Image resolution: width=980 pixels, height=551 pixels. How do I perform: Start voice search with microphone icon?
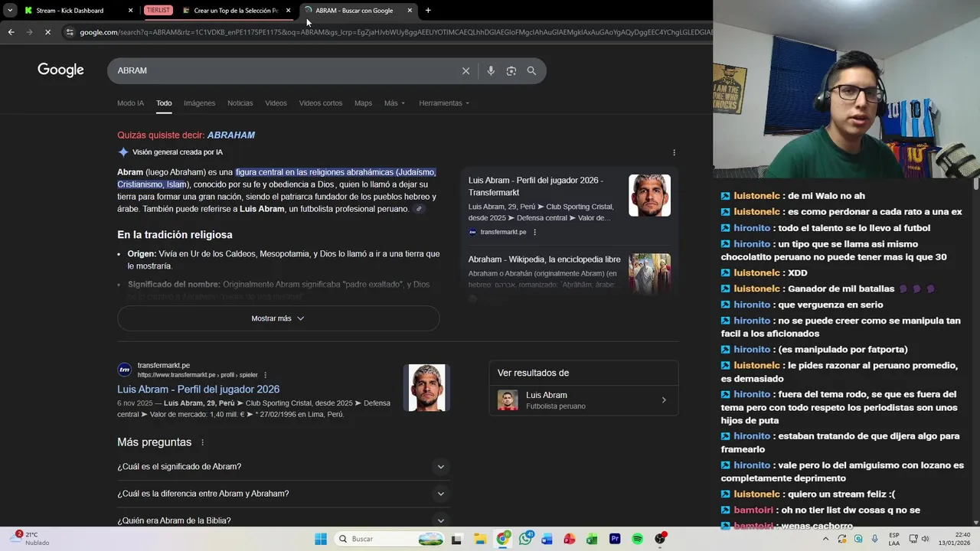[491, 70]
